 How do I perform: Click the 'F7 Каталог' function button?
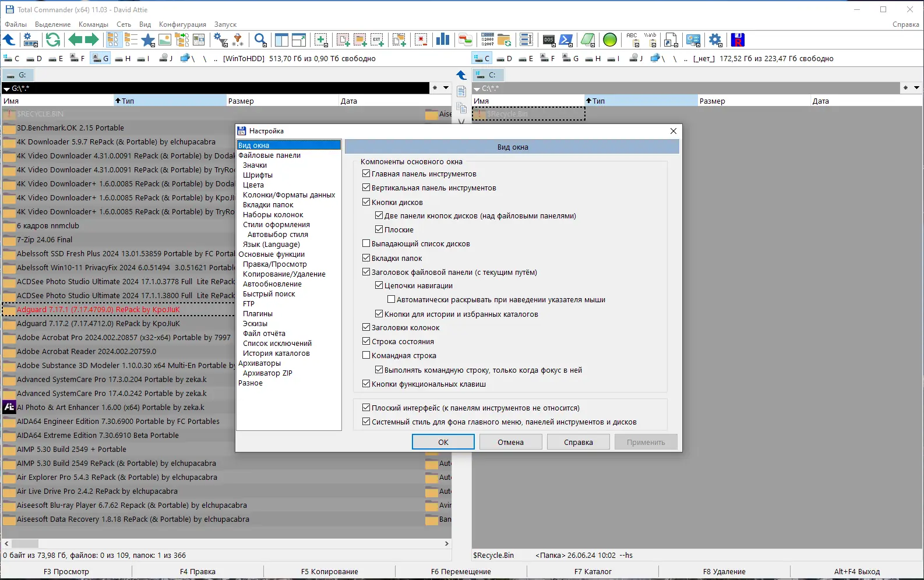click(x=593, y=571)
